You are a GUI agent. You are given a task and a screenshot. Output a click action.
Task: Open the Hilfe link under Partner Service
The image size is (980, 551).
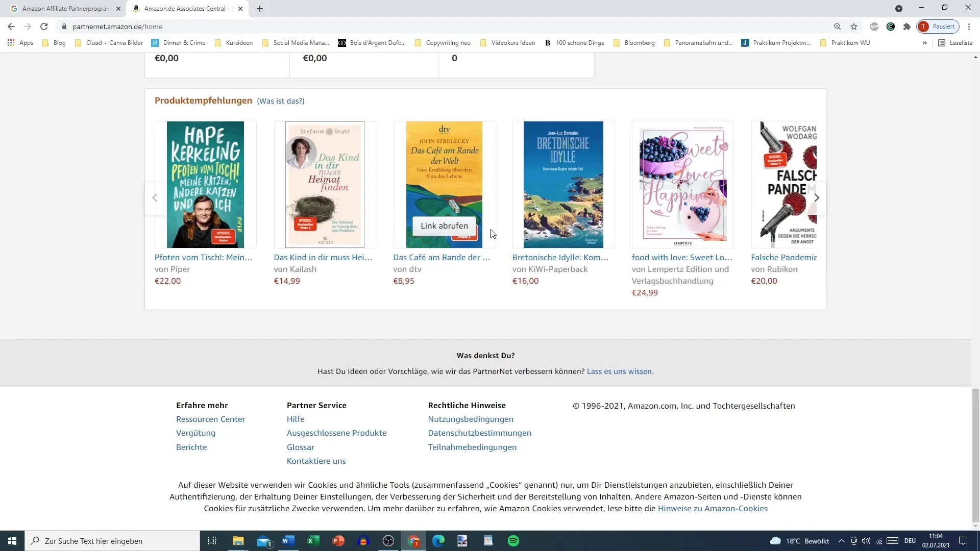296,419
